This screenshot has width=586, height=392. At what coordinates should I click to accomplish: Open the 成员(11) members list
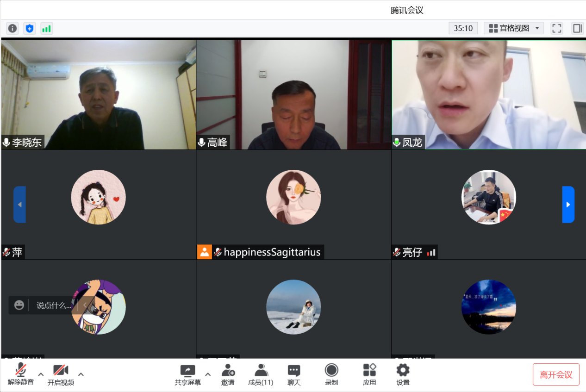coord(261,374)
